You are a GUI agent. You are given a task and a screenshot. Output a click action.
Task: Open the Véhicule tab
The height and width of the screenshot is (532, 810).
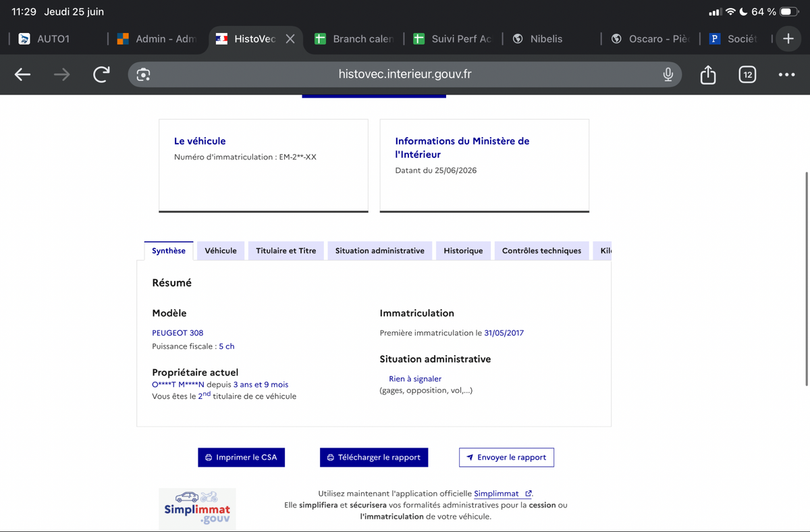tap(221, 250)
